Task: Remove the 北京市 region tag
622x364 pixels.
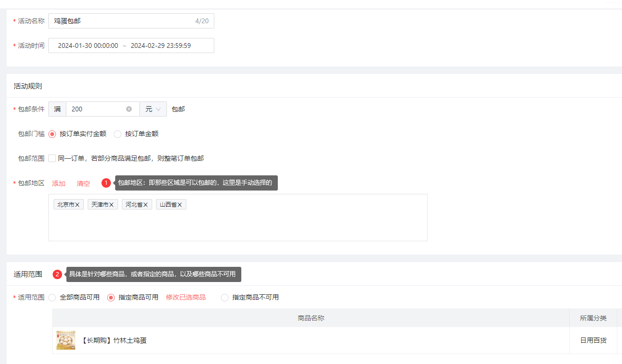Action: point(77,205)
